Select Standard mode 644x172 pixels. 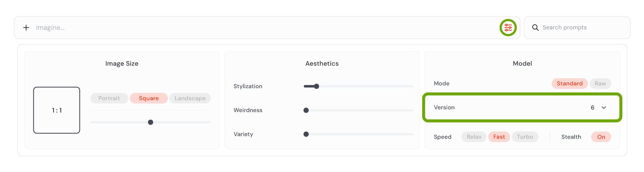point(570,83)
